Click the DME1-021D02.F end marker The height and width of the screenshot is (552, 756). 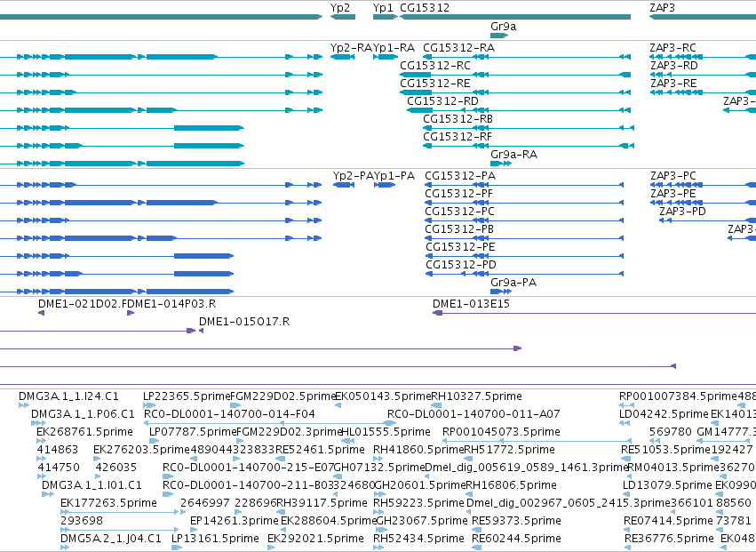tap(42, 313)
